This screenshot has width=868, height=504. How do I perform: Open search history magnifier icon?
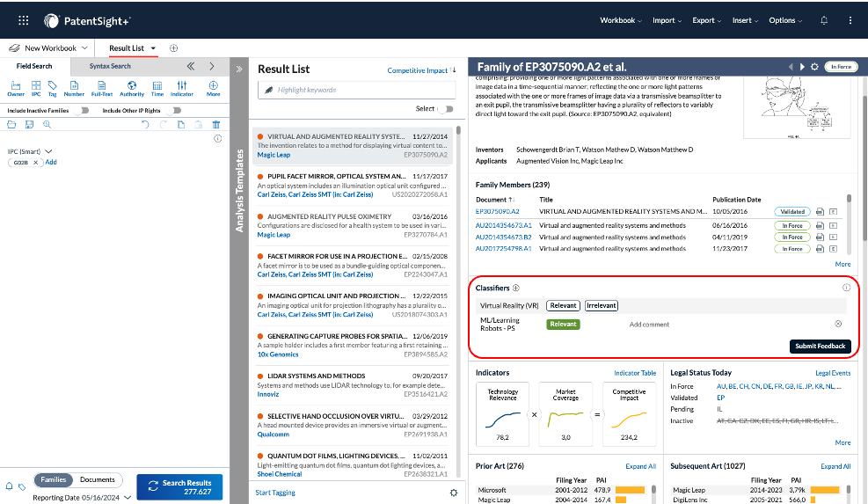[47, 125]
